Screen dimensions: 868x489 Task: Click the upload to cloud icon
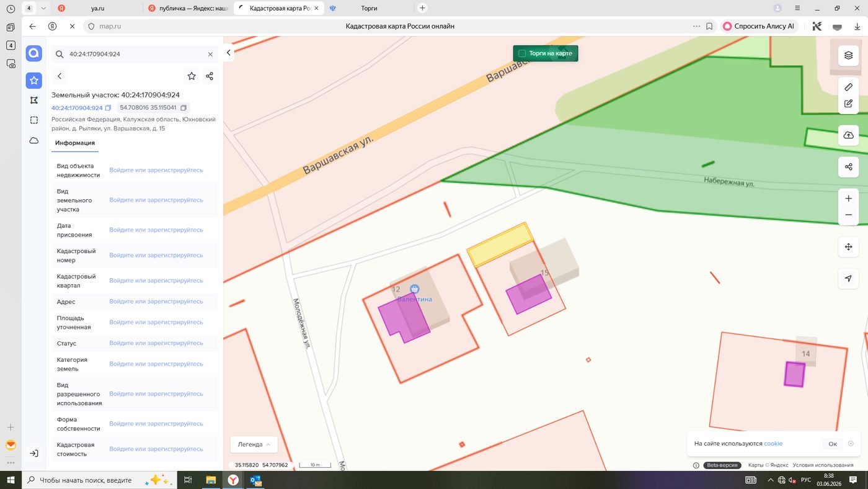click(848, 135)
